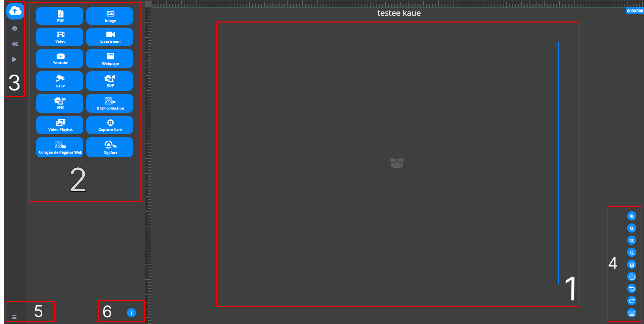Switch to the preview Play tab
644x324 pixels.
click(14, 59)
